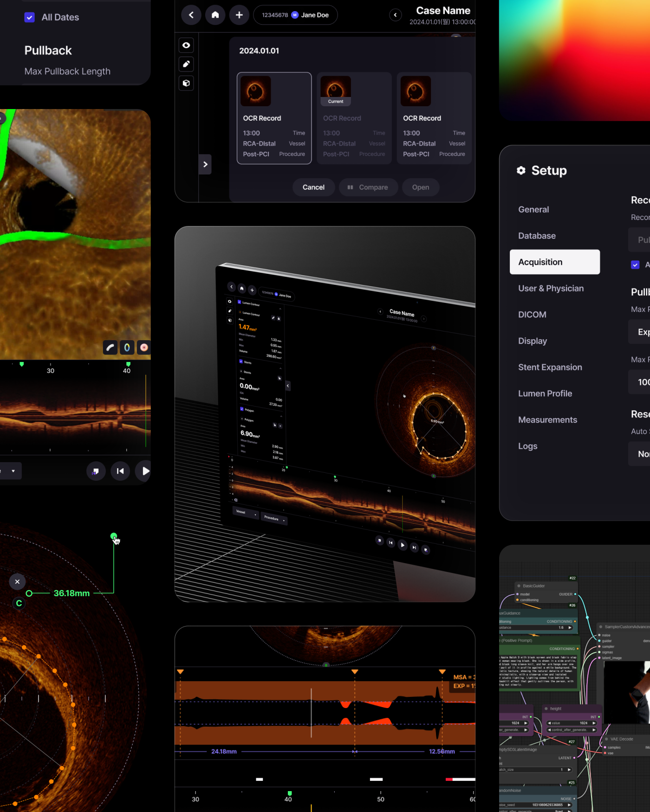The image size is (650, 812).
Task: Click the green C marker badge
Action: (x=19, y=603)
